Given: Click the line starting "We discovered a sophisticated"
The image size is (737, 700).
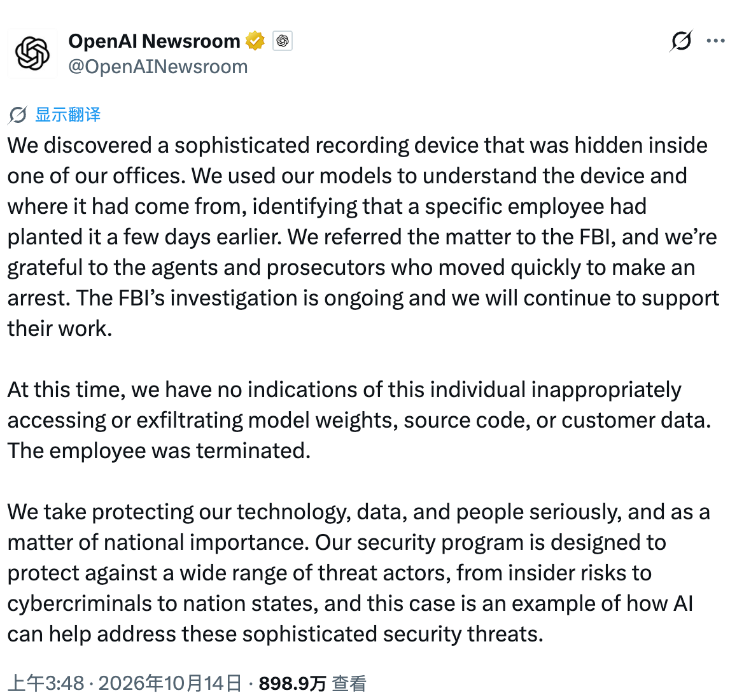Looking at the screenshot, I should point(358,145).
